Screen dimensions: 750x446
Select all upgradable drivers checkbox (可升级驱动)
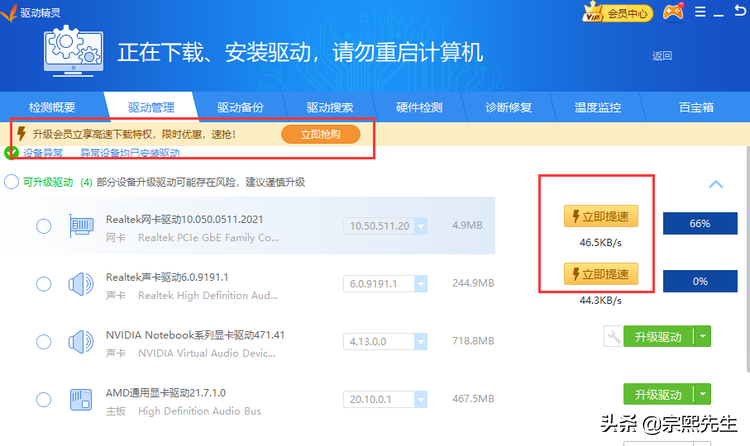tap(11, 182)
